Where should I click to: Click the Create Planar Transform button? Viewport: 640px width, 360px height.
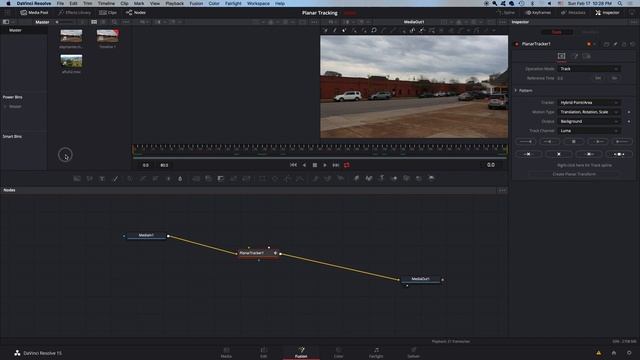574,174
